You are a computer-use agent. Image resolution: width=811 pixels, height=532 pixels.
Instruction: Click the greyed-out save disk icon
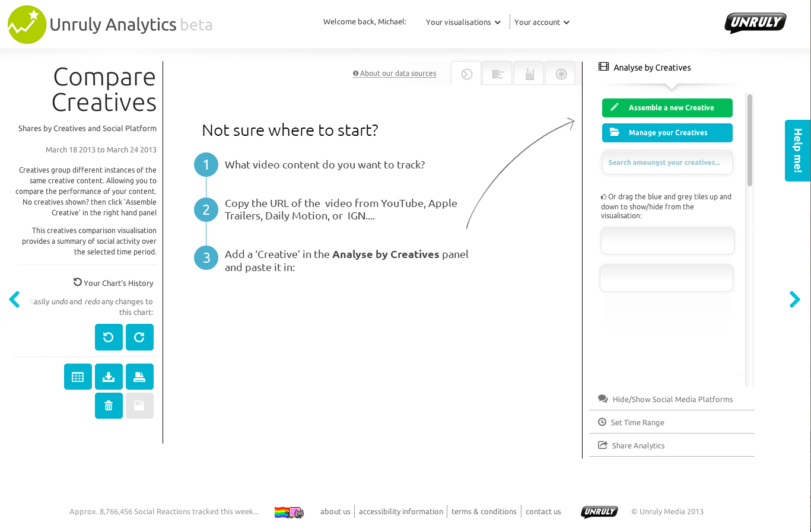pyautogui.click(x=139, y=406)
